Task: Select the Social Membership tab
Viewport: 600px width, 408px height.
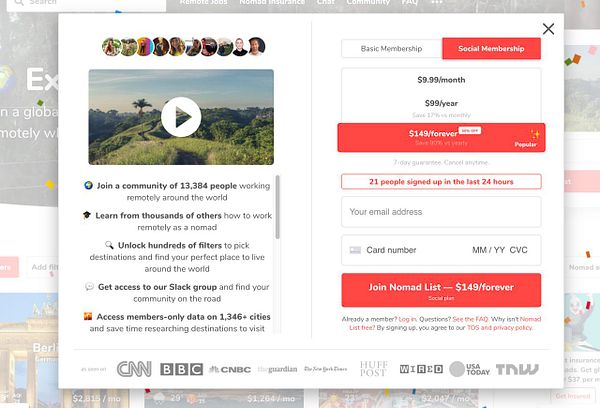Action: coord(491,49)
